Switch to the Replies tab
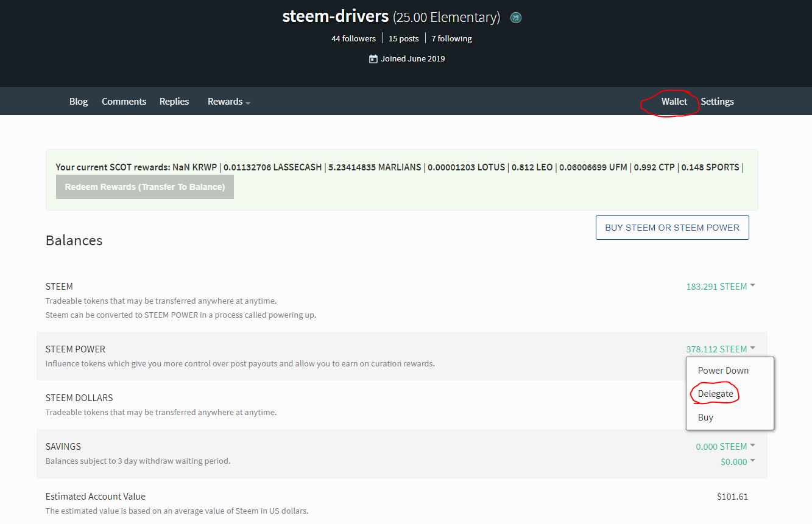The width and height of the screenshot is (812, 524). click(174, 102)
